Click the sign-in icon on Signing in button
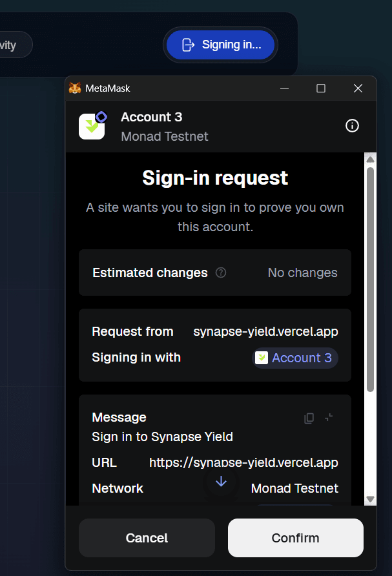This screenshot has height=576, width=392. pyautogui.click(x=188, y=45)
